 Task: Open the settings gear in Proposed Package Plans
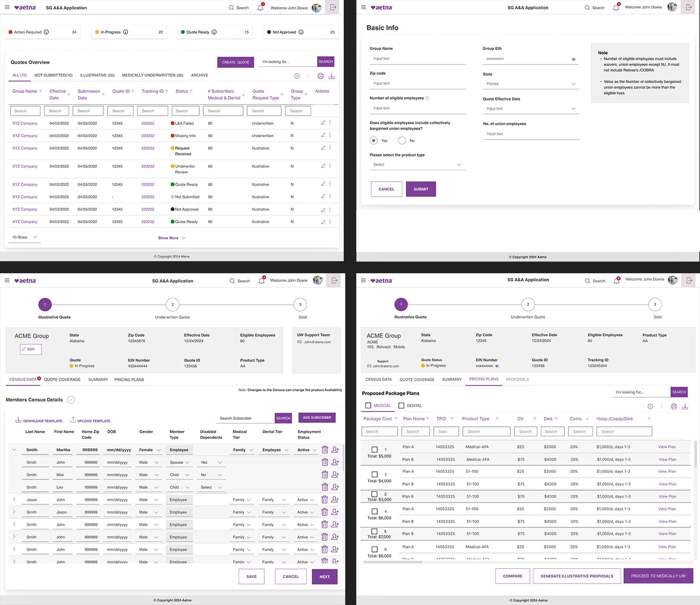coord(650,406)
